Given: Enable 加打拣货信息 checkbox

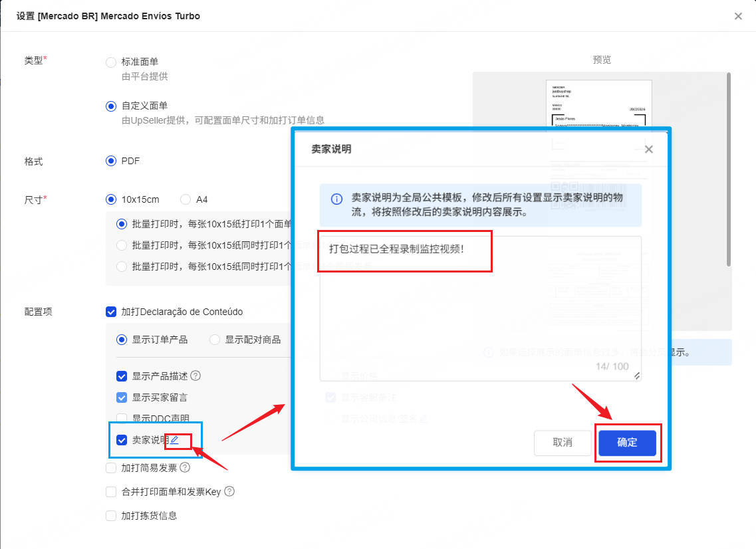Looking at the screenshot, I should click(x=111, y=516).
